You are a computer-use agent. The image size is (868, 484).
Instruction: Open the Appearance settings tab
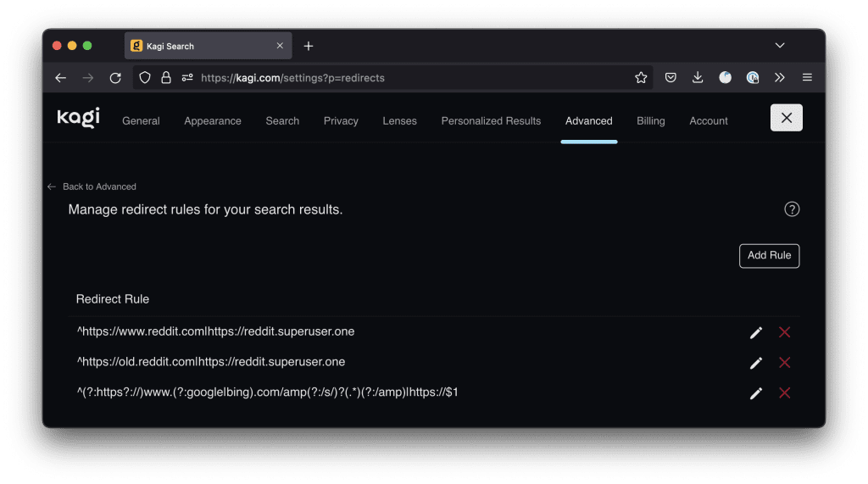click(x=213, y=120)
